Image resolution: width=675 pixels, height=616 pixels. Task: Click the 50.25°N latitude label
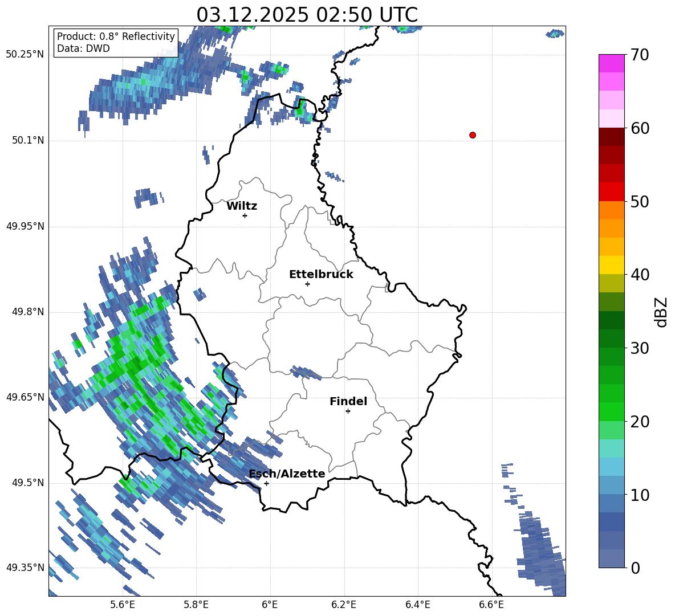25,55
